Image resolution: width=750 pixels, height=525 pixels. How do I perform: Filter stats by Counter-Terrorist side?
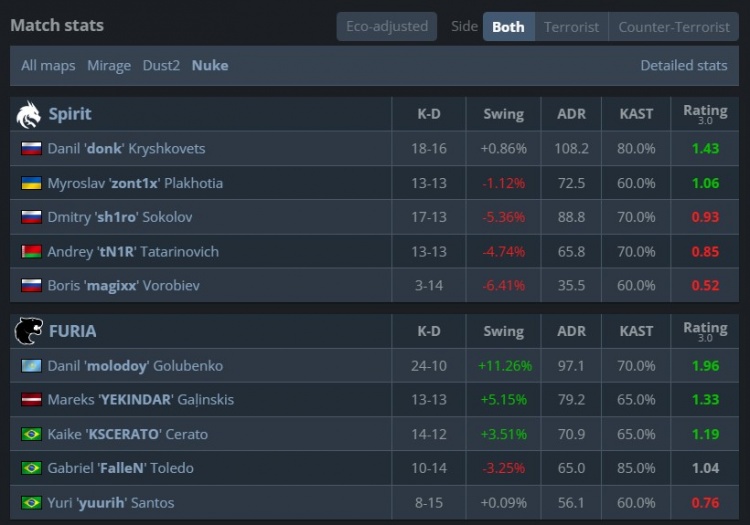673,27
